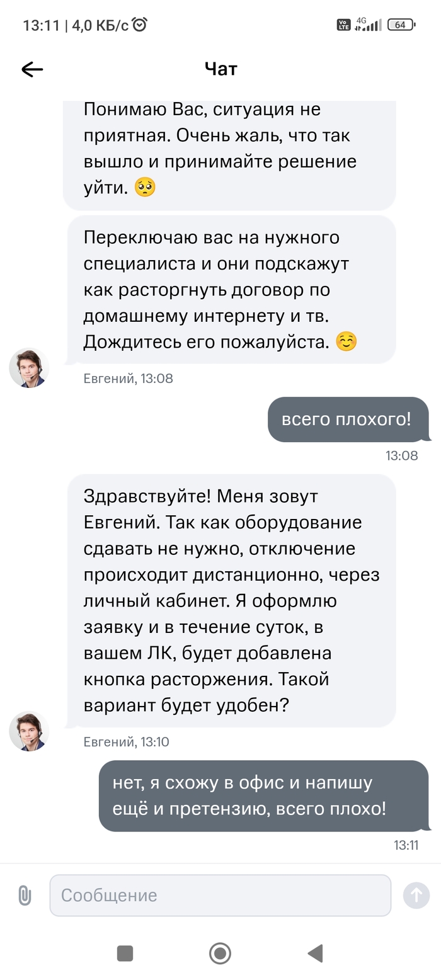Tap Евгений's avatar next to the 13:08 message
This screenshot has width=441, height=980.
click(x=29, y=368)
